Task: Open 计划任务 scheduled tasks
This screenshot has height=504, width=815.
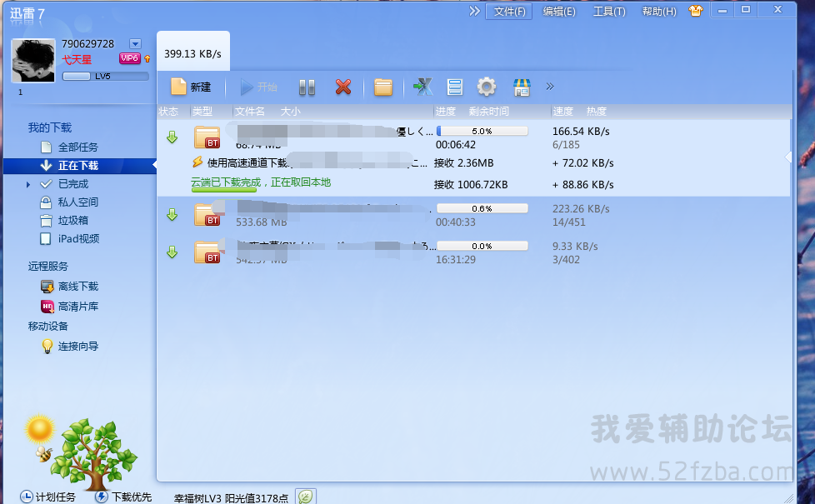Action: tap(47, 497)
